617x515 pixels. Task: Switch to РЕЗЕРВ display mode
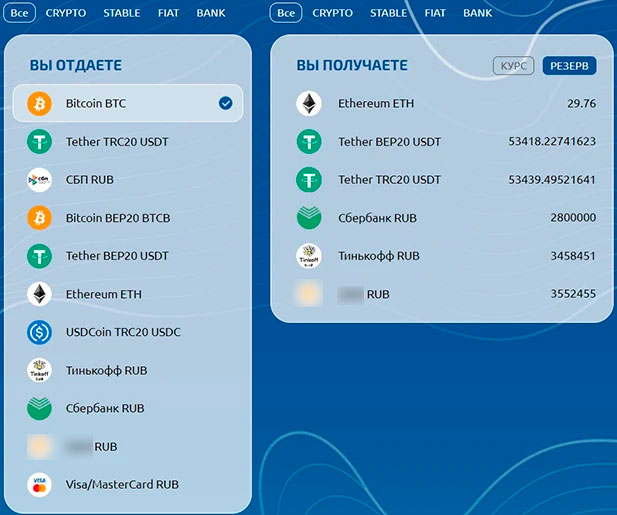pyautogui.click(x=569, y=66)
